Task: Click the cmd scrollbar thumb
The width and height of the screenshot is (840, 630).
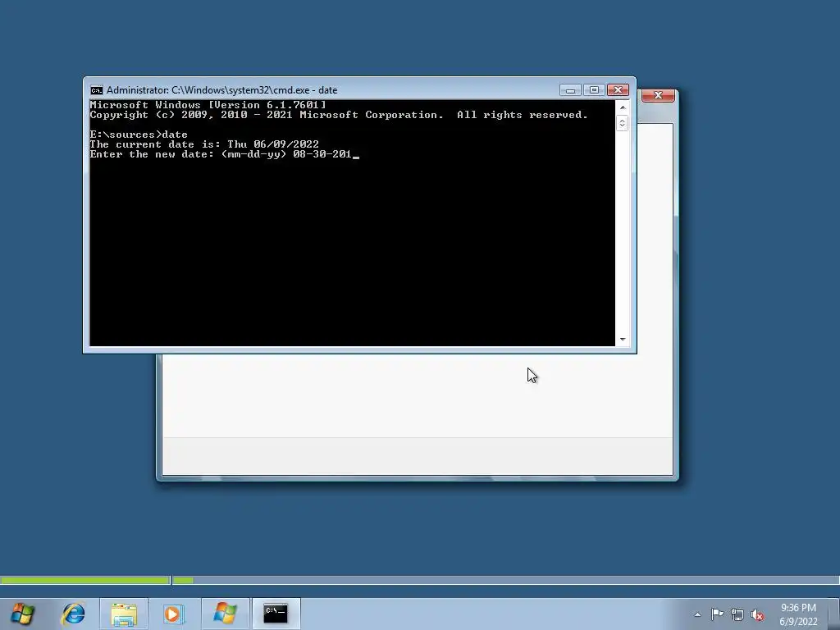Action: 622,123
